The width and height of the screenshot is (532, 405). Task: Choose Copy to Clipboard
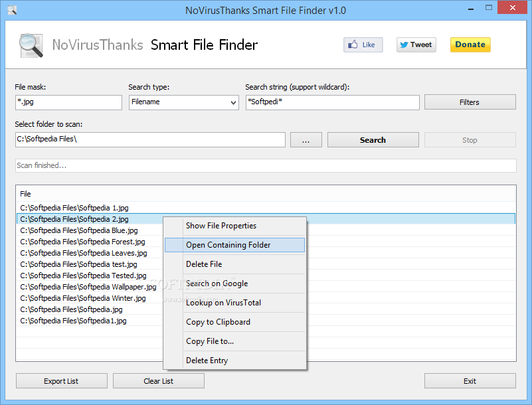235,322
